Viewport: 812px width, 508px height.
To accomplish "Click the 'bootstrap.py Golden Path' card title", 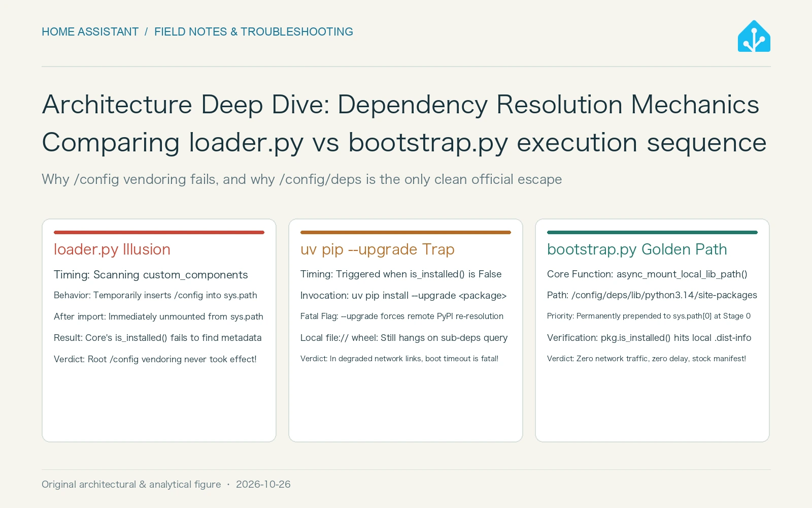I will coord(637,249).
